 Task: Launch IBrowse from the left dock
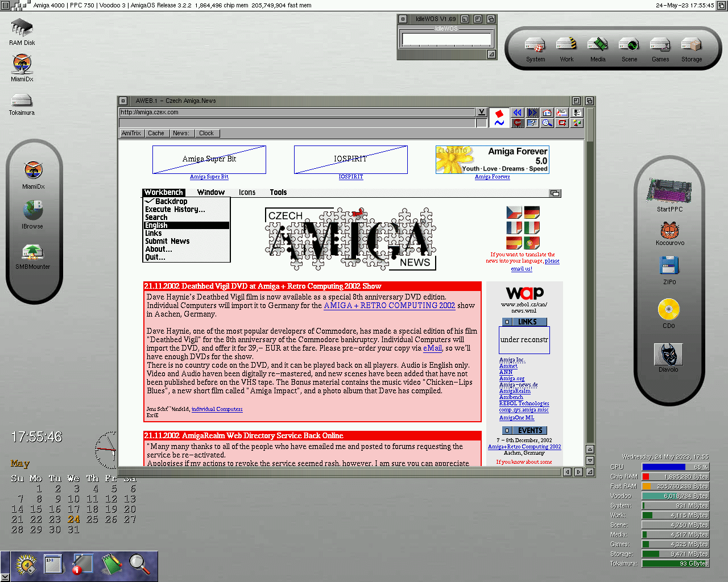coord(33,210)
